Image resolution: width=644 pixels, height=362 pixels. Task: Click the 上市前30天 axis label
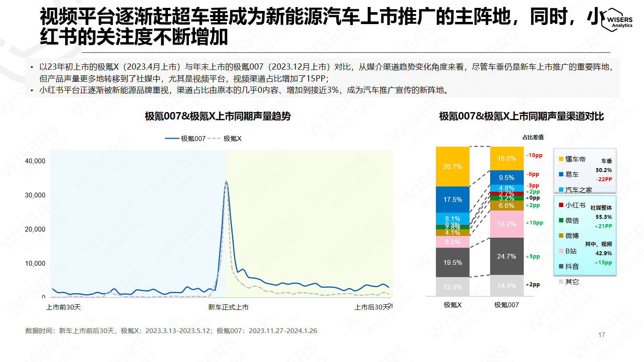tap(63, 307)
